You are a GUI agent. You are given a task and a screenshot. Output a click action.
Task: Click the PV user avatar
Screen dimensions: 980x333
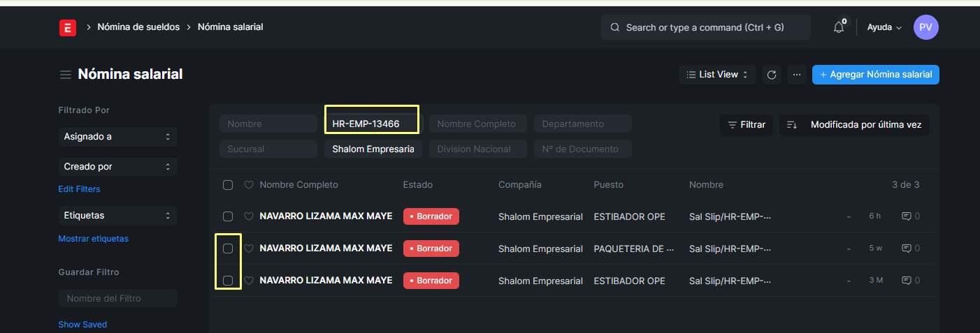click(x=925, y=27)
